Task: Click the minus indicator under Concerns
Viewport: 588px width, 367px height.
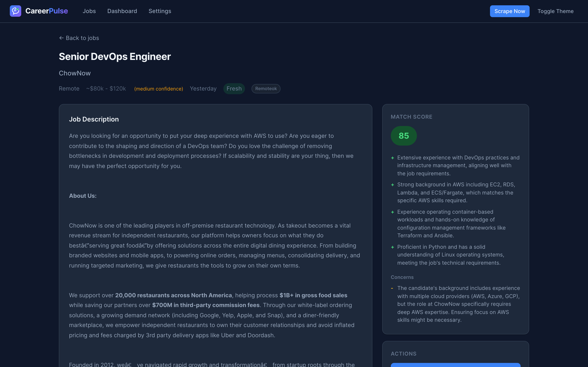Action: pyautogui.click(x=393, y=288)
